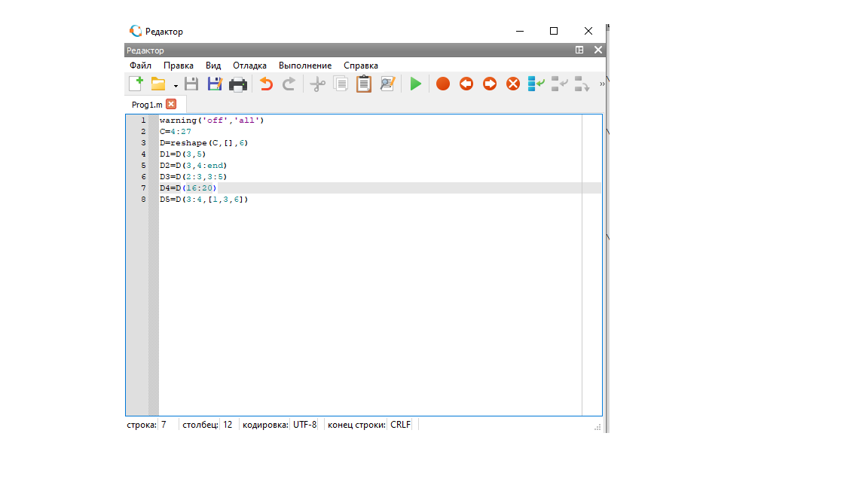Paste from clipboard icon
The height and width of the screenshot is (488, 868).
pyautogui.click(x=364, y=84)
